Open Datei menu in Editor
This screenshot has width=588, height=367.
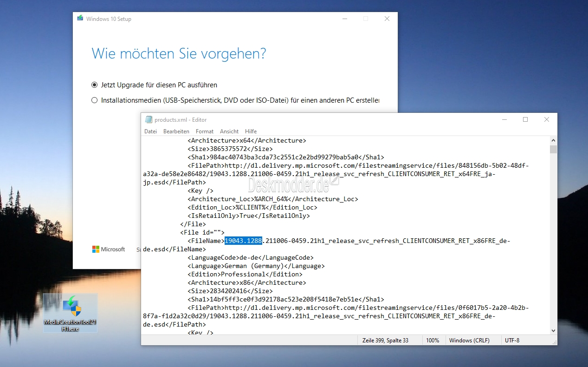pos(150,131)
